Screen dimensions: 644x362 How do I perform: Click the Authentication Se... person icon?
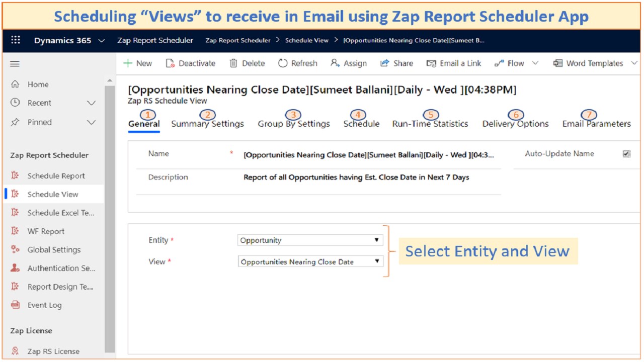(15, 268)
